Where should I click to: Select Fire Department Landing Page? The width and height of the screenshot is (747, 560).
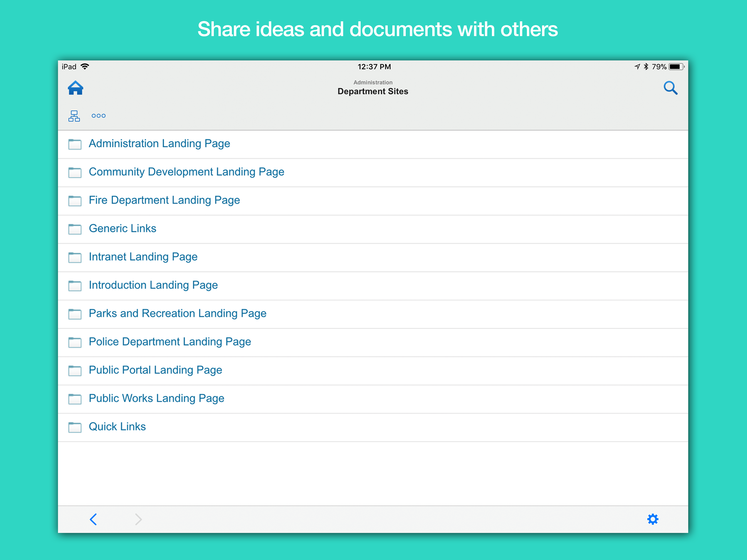[x=164, y=200]
